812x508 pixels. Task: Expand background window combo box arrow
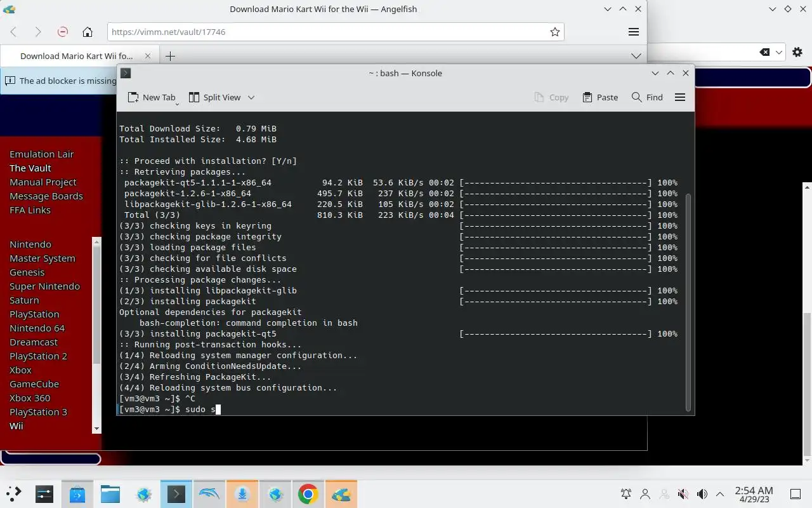[780, 52]
